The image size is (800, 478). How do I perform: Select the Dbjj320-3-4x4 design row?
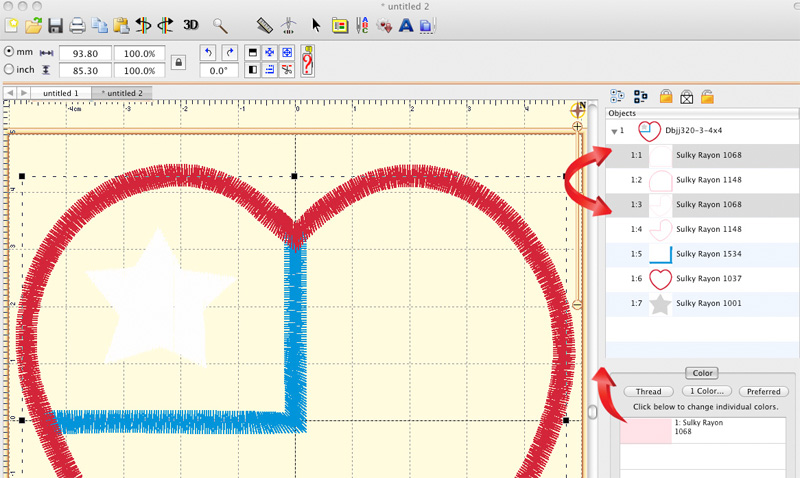(702, 131)
